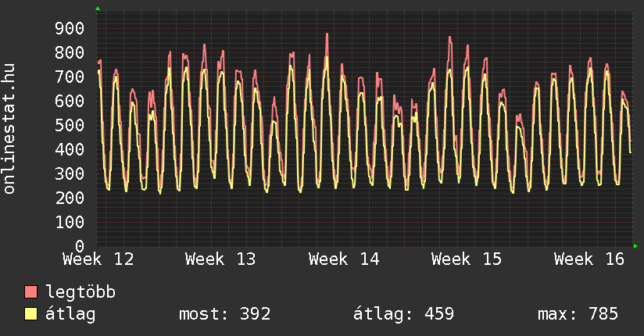Click the red legtöbb legend swatch

31,292
